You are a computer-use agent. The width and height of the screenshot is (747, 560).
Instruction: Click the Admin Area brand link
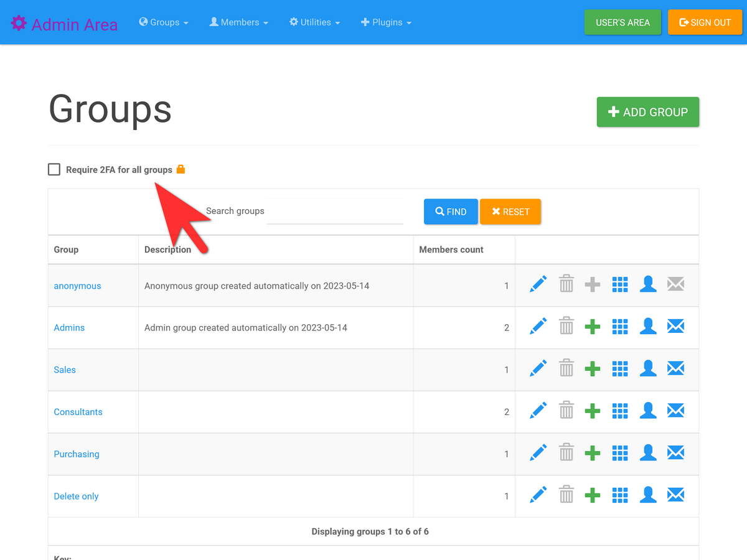65,24
